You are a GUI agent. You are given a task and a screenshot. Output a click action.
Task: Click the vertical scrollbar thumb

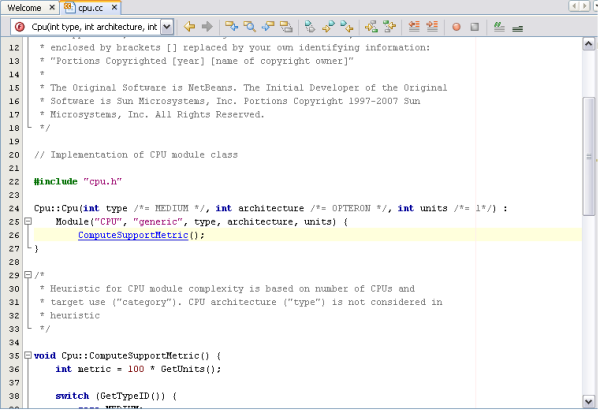click(x=589, y=156)
